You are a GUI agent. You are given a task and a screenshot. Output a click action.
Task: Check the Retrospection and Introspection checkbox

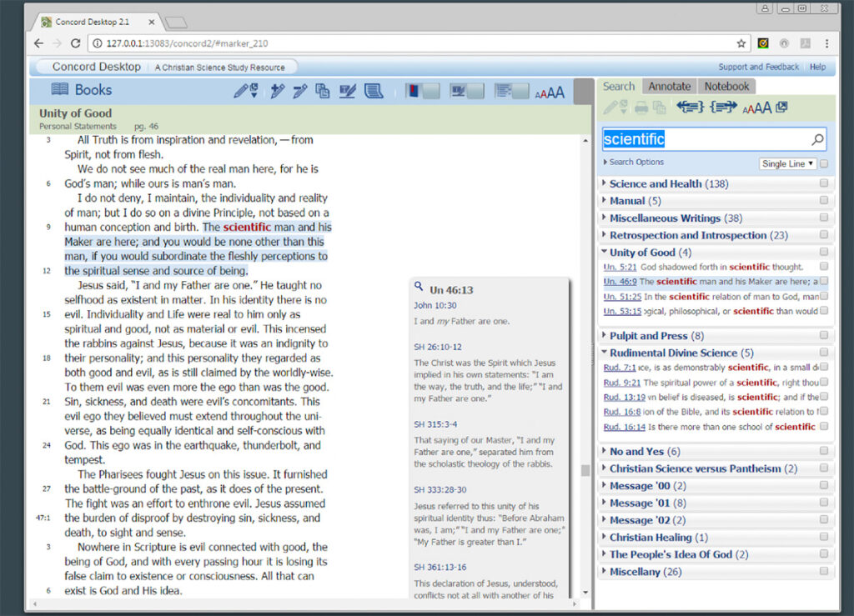(x=824, y=234)
